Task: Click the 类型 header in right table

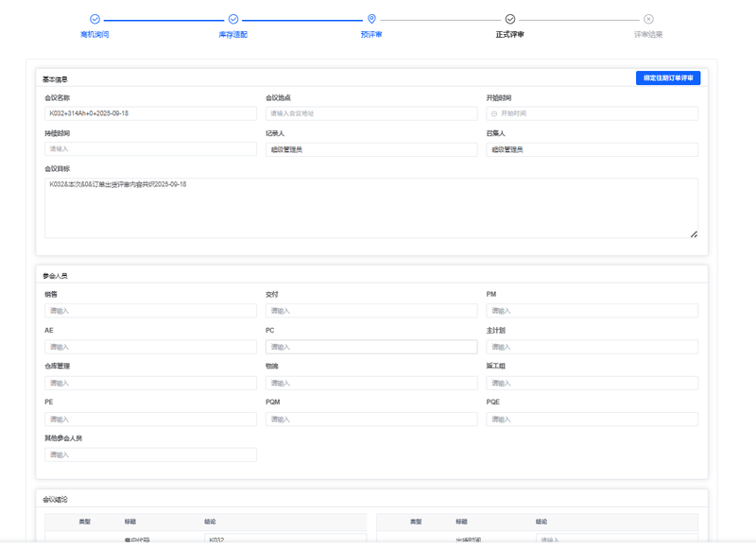Action: (x=416, y=522)
